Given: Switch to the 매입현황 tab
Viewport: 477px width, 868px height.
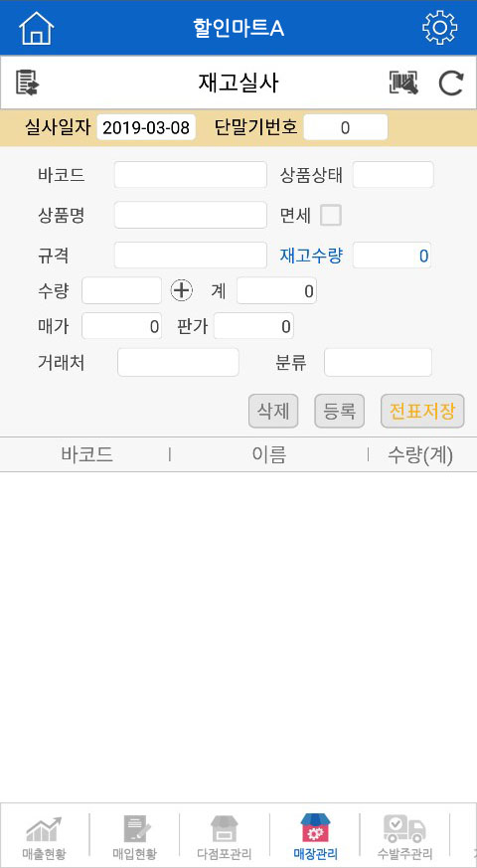Looking at the screenshot, I should (134, 835).
